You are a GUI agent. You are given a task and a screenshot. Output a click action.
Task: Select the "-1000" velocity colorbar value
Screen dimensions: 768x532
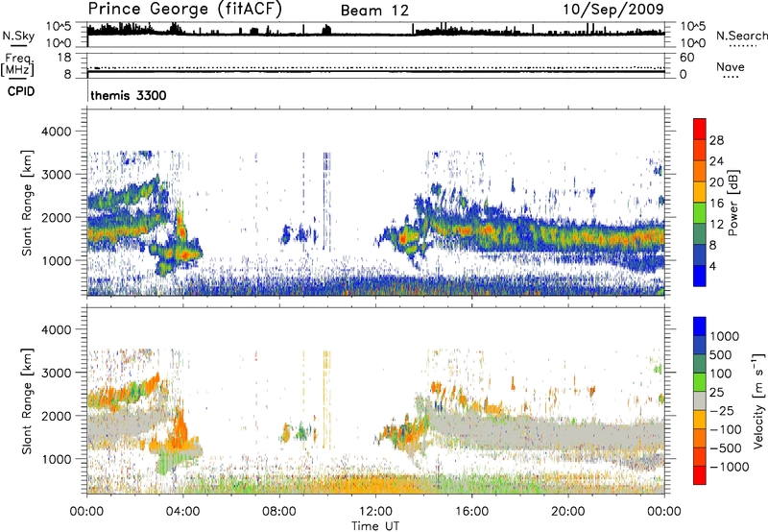pos(730,467)
